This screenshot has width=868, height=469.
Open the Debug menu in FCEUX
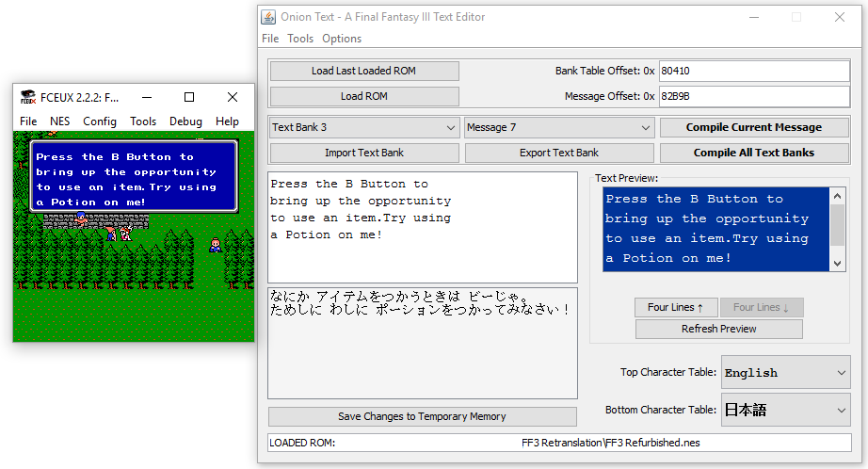click(185, 121)
